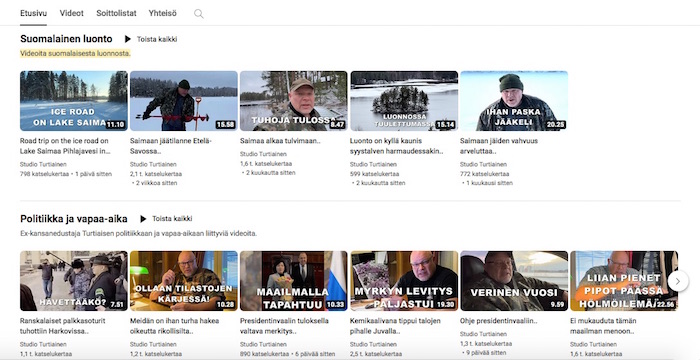Screen dimensions: 700x360
Task: Go to the Yhteisö tab
Action: click(162, 13)
